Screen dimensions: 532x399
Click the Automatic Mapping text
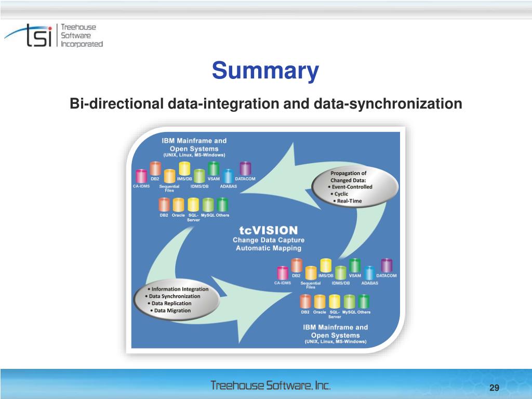pos(269,248)
